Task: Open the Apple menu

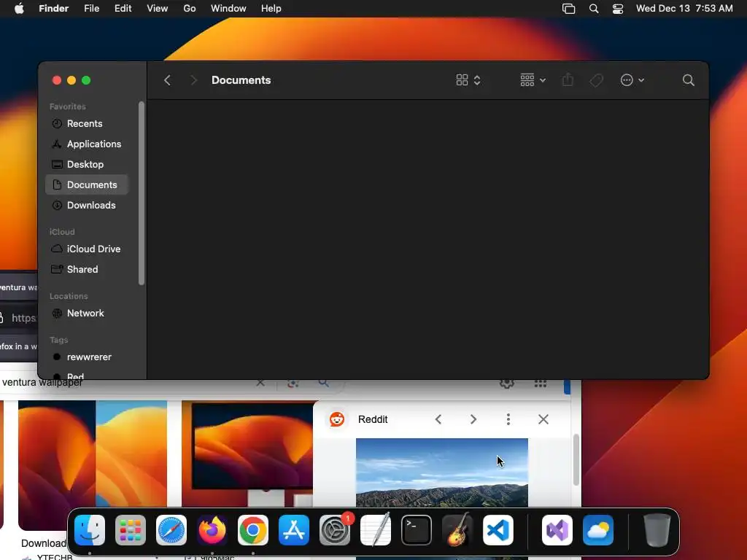Action: [19, 9]
